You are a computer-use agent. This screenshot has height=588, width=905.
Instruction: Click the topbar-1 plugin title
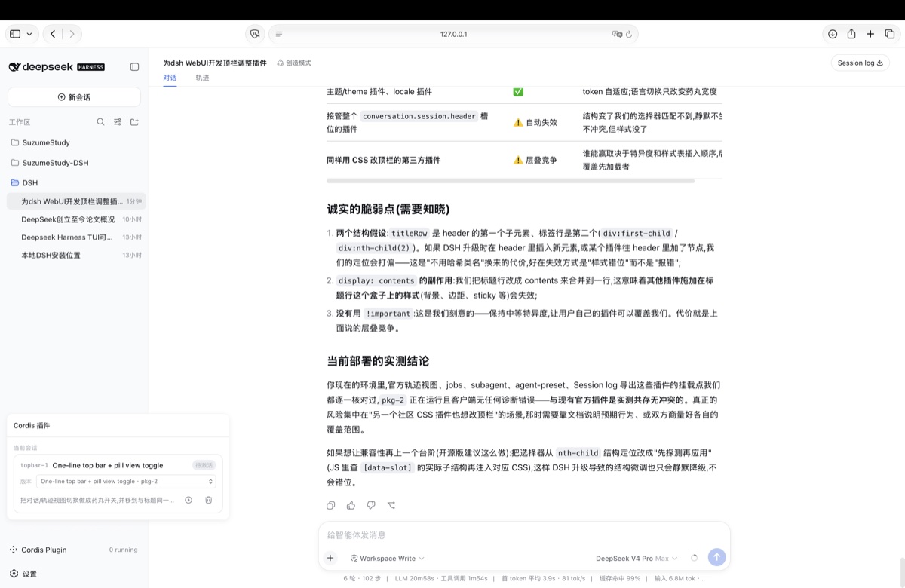tap(108, 465)
